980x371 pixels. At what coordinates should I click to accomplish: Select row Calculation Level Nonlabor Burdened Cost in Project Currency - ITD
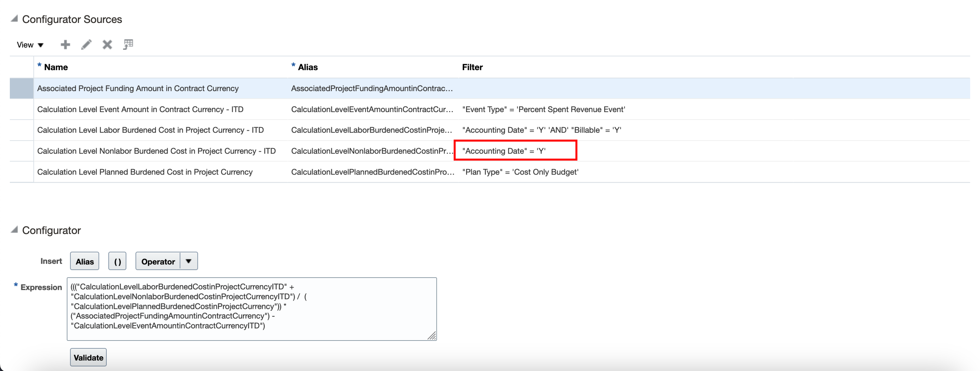[x=490, y=151]
